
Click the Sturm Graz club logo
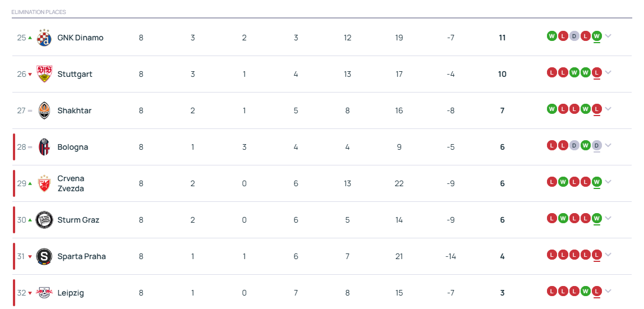(x=44, y=220)
